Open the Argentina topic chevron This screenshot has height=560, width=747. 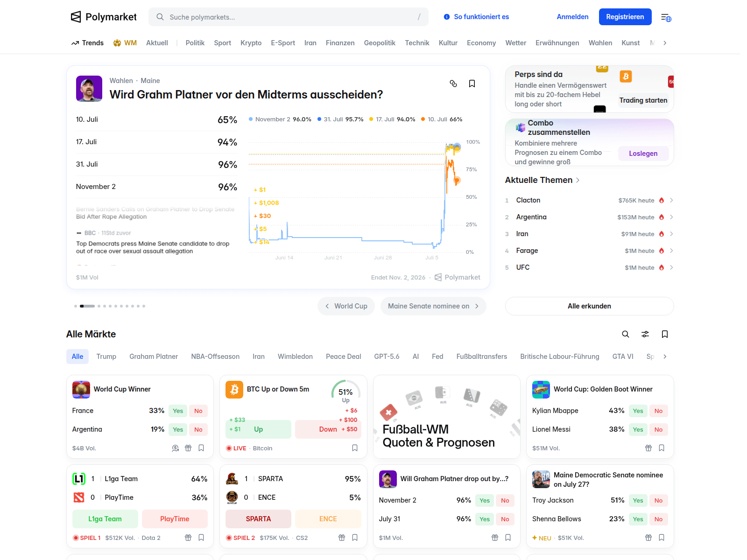click(671, 217)
